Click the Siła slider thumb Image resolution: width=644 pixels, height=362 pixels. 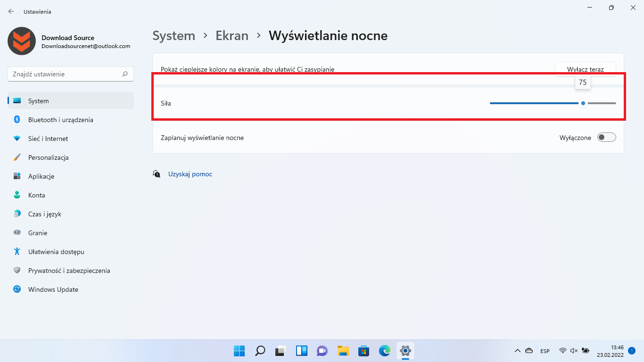(x=583, y=103)
